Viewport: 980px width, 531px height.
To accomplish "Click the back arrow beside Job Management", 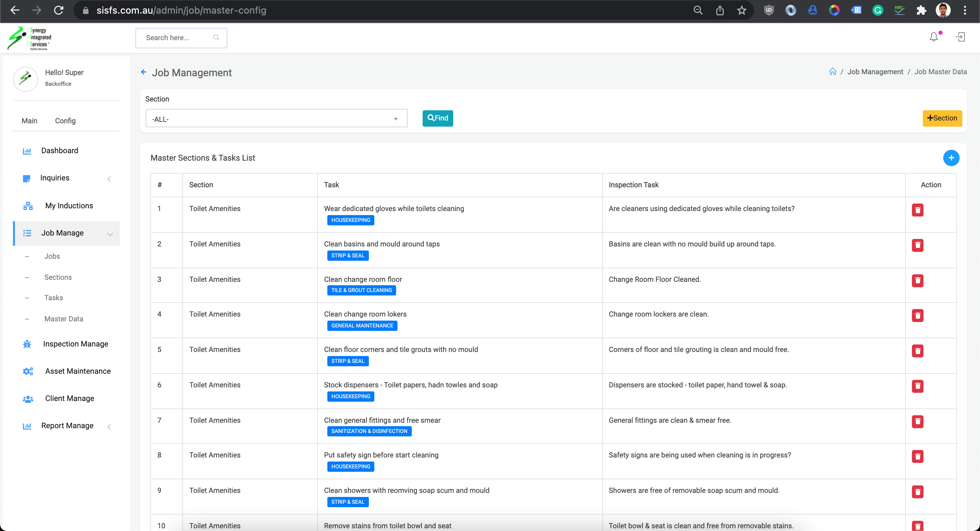I will 144,72.
